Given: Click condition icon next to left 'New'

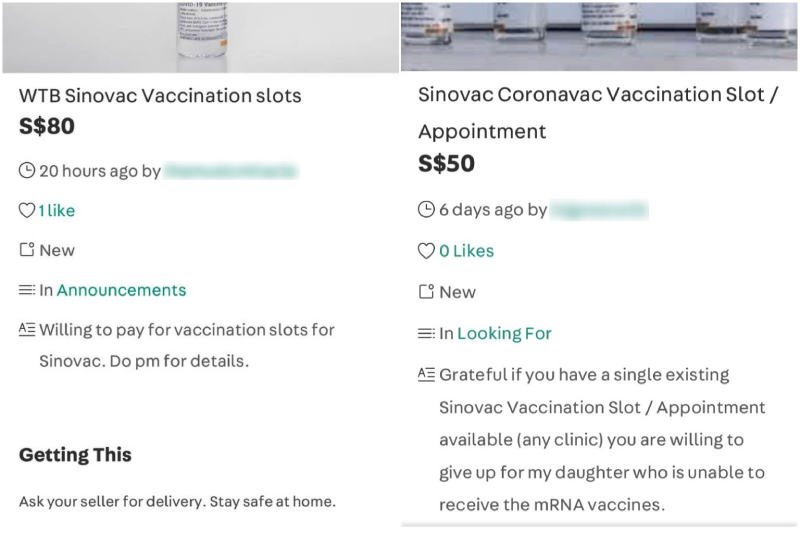Looking at the screenshot, I should [27, 250].
